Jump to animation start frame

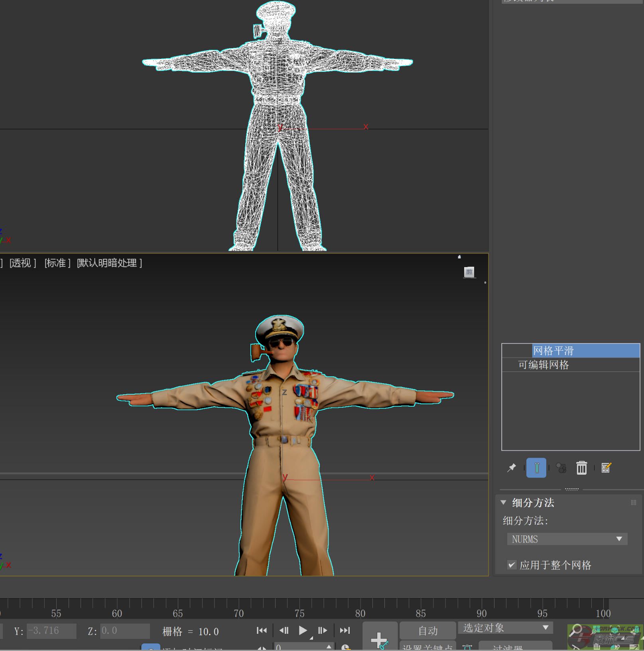(262, 630)
